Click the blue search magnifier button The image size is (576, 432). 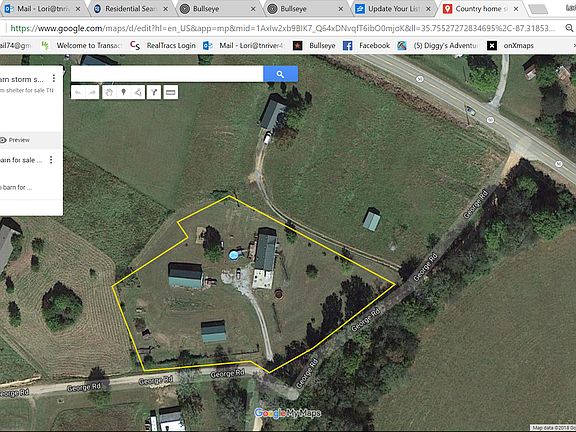coord(281,74)
